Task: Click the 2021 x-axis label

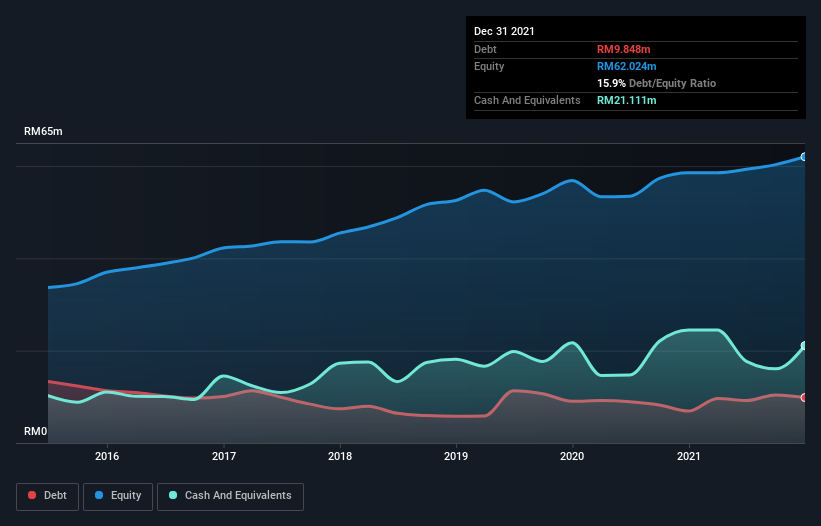Action: coord(689,456)
